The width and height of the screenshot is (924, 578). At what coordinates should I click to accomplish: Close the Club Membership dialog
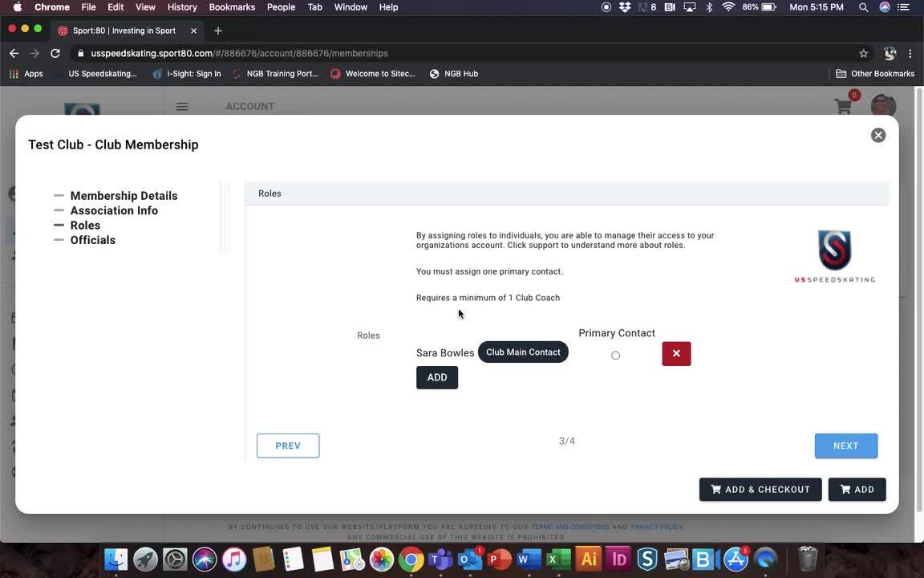click(x=877, y=136)
